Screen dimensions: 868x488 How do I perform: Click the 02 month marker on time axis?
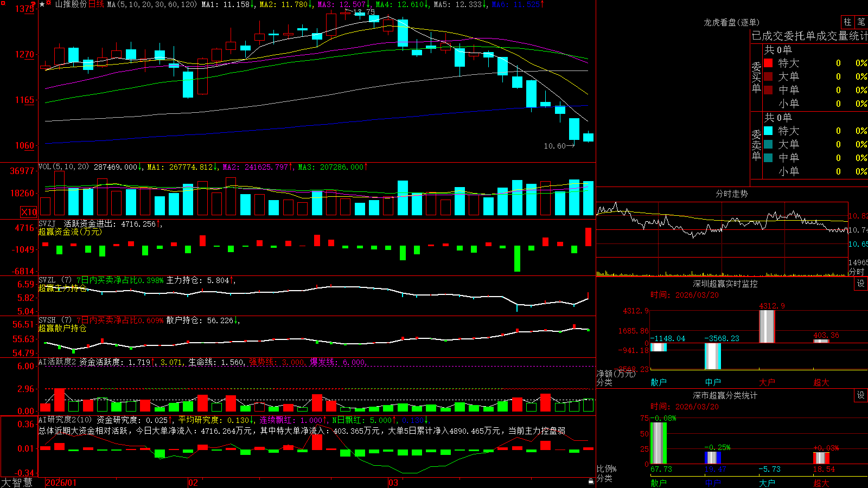pos(193,483)
